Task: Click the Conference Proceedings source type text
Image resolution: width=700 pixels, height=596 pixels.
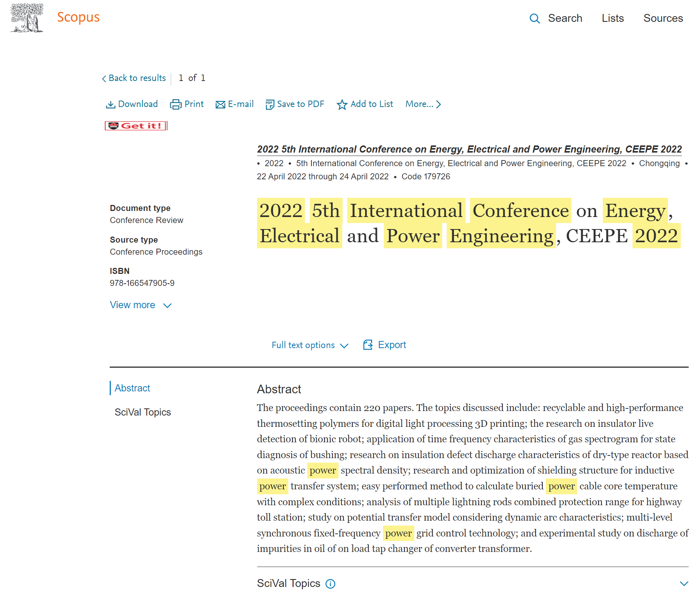Action: tap(156, 252)
